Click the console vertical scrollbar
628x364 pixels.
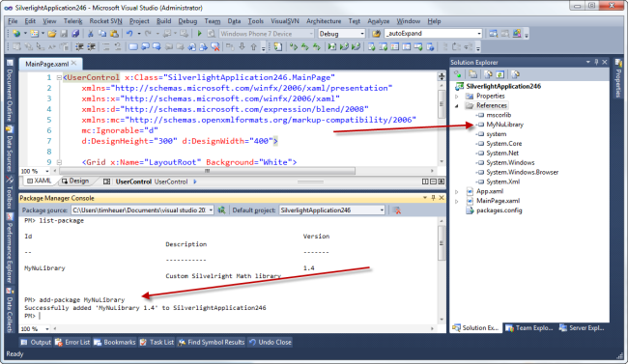point(442,242)
